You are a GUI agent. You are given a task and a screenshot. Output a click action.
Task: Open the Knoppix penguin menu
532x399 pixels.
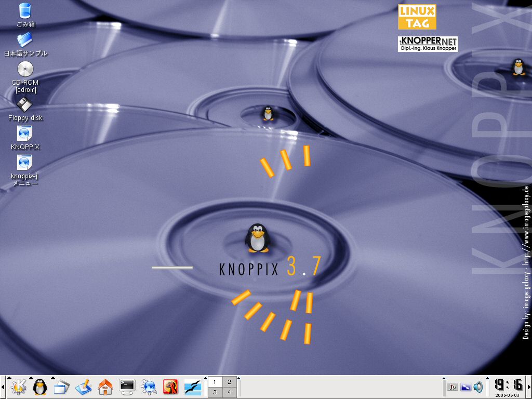pos(40,387)
